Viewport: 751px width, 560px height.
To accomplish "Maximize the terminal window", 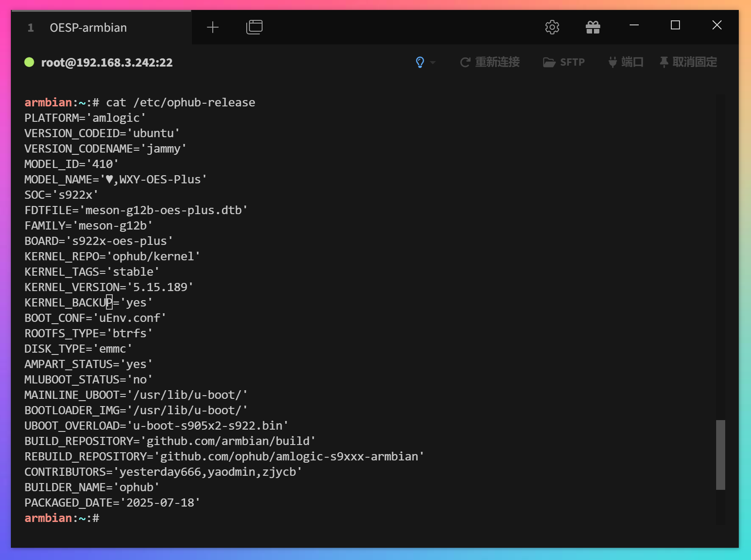I will pyautogui.click(x=675, y=25).
